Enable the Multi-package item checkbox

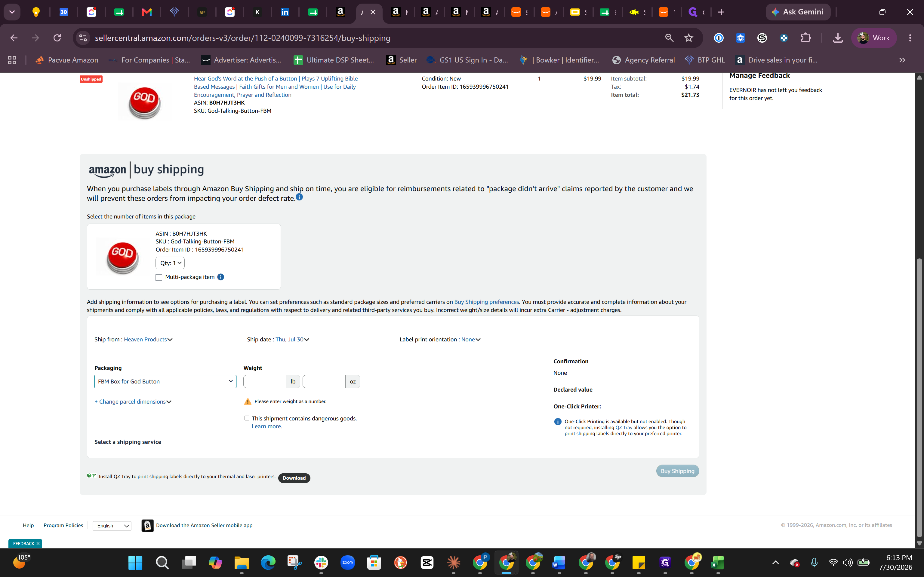coord(159,277)
